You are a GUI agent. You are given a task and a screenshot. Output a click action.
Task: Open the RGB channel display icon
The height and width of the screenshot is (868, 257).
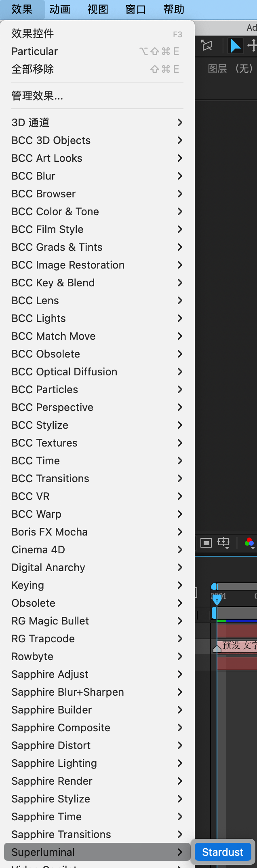point(250,542)
